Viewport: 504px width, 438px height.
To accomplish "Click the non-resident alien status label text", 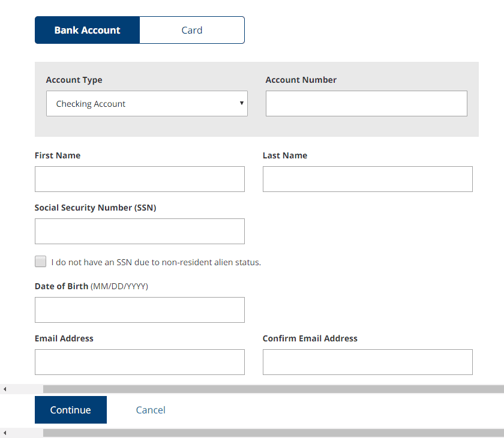I will pyautogui.click(x=156, y=262).
